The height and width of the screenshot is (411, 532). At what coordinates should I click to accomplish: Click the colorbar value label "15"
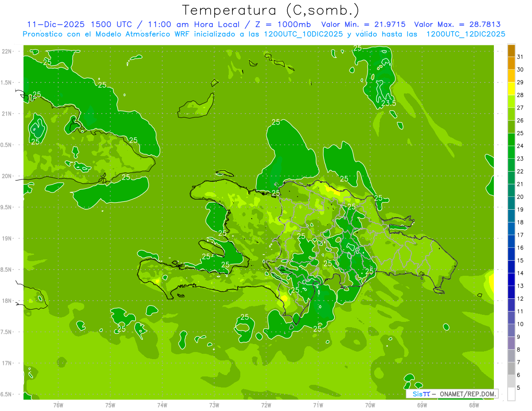pos(520,261)
